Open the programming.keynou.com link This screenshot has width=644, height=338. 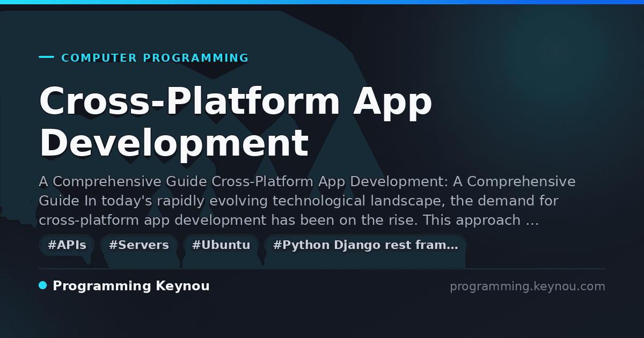pos(528,286)
